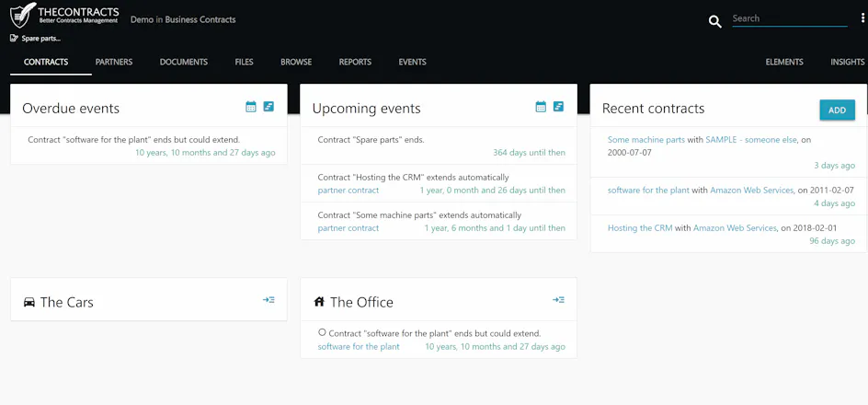Open The Cars list arrow icon
Image resolution: width=868 pixels, height=405 pixels.
pyautogui.click(x=268, y=300)
